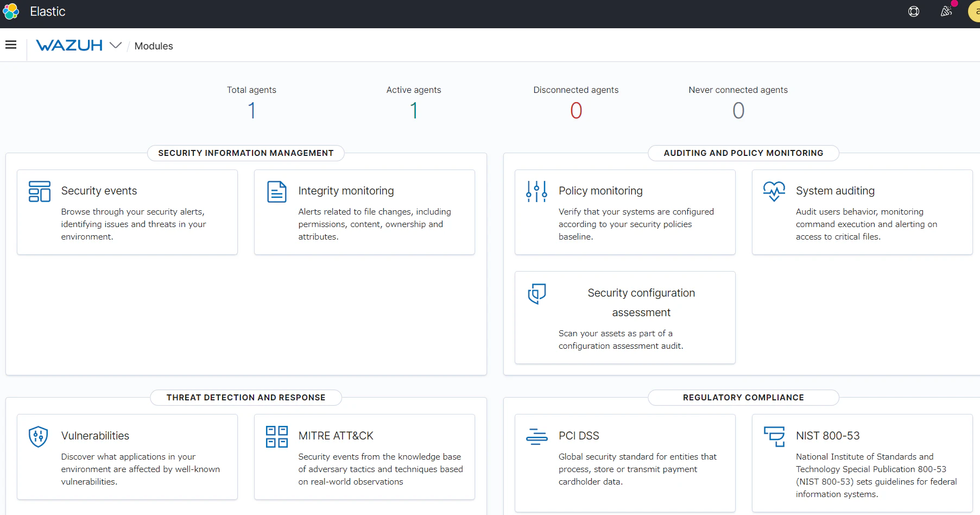Click the Active agents count
The width and height of the screenshot is (980, 515).
click(x=414, y=111)
